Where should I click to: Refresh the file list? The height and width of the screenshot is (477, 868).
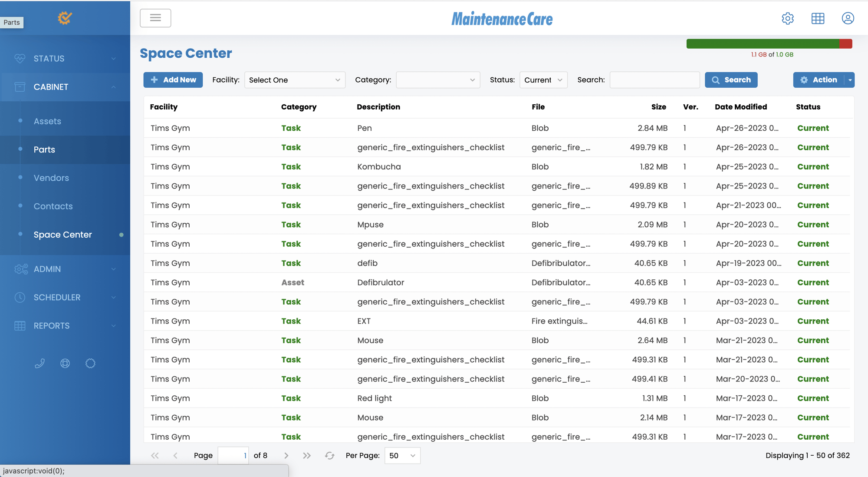click(x=329, y=455)
